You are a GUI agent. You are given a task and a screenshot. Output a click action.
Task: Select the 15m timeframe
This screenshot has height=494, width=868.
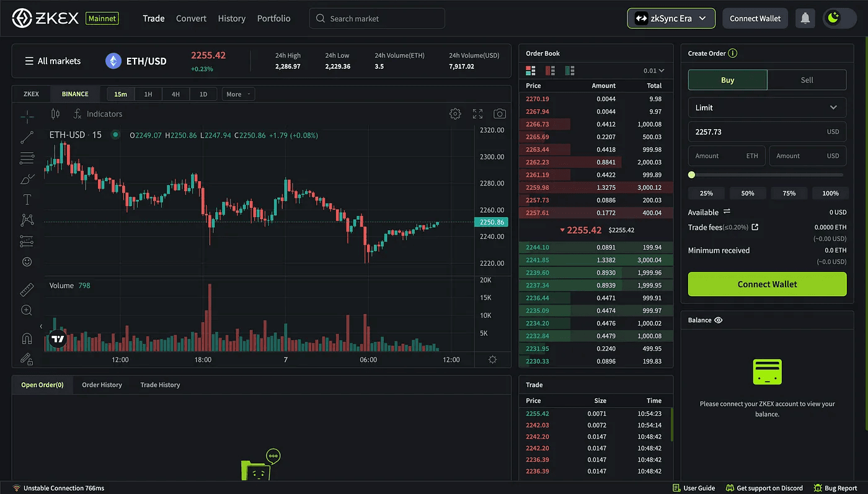(x=120, y=94)
